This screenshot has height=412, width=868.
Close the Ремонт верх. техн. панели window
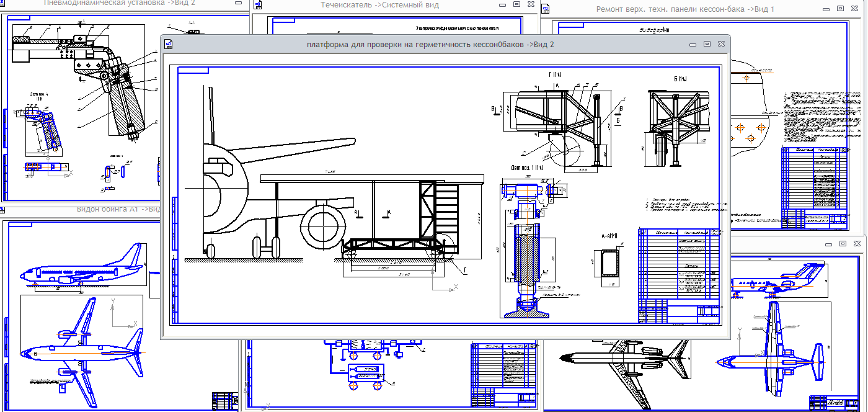[854, 9]
